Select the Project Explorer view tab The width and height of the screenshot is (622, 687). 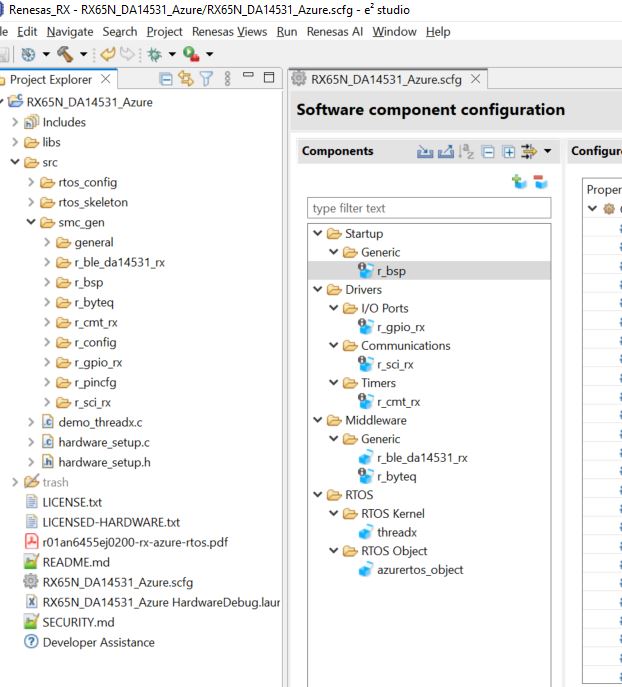pos(51,80)
